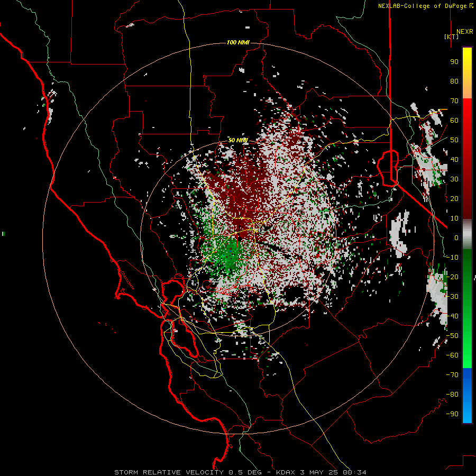The image size is (476, 476).
Task: Click the NEXR label above the color scale
Action: coord(465,32)
